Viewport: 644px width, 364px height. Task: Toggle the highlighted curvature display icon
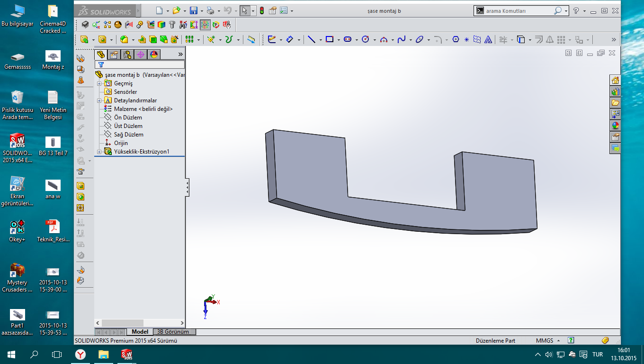click(x=205, y=25)
